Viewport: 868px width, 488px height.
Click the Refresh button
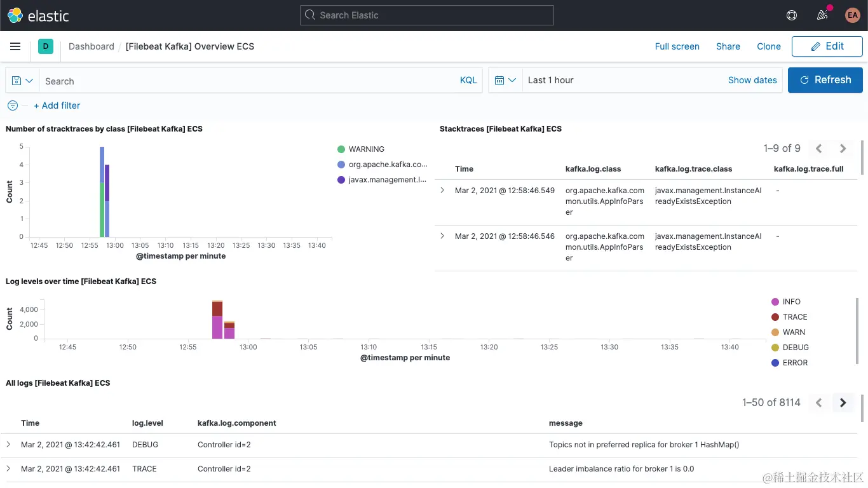click(x=825, y=80)
